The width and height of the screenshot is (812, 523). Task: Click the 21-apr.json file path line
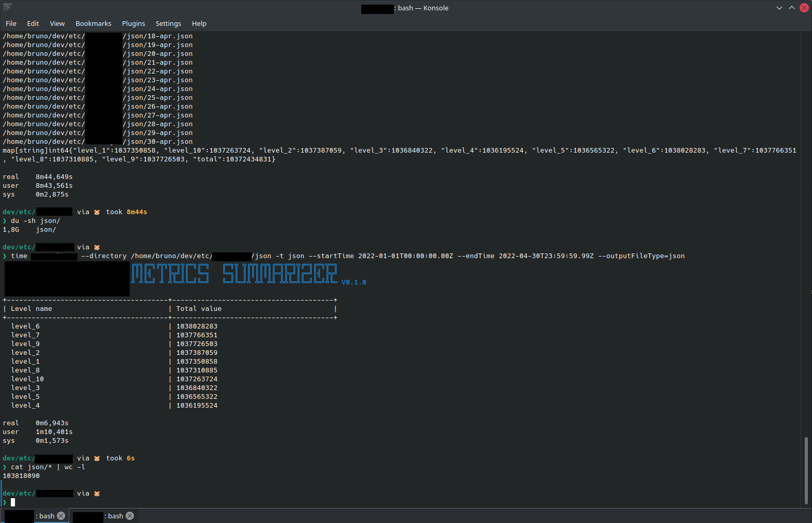[x=98, y=63]
